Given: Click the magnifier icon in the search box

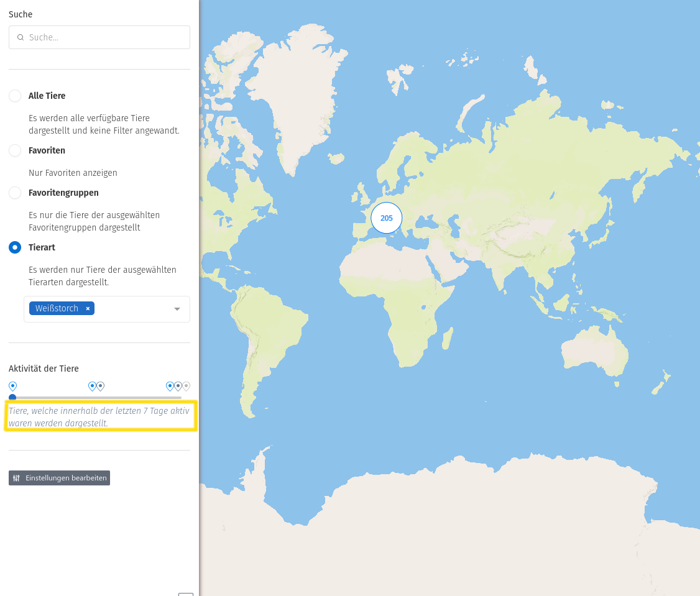Looking at the screenshot, I should [x=21, y=37].
